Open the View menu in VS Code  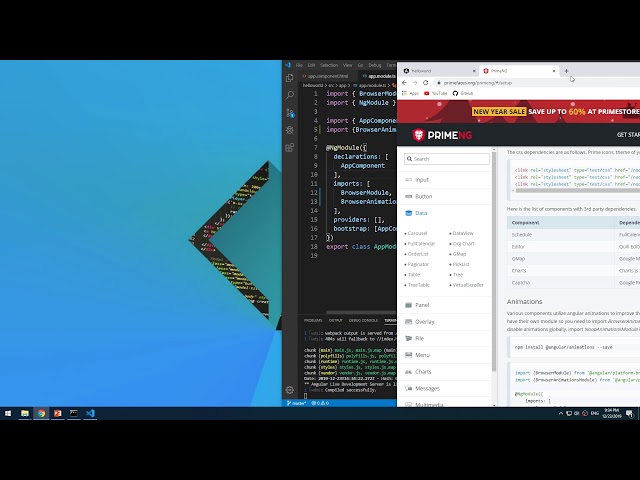(347, 65)
